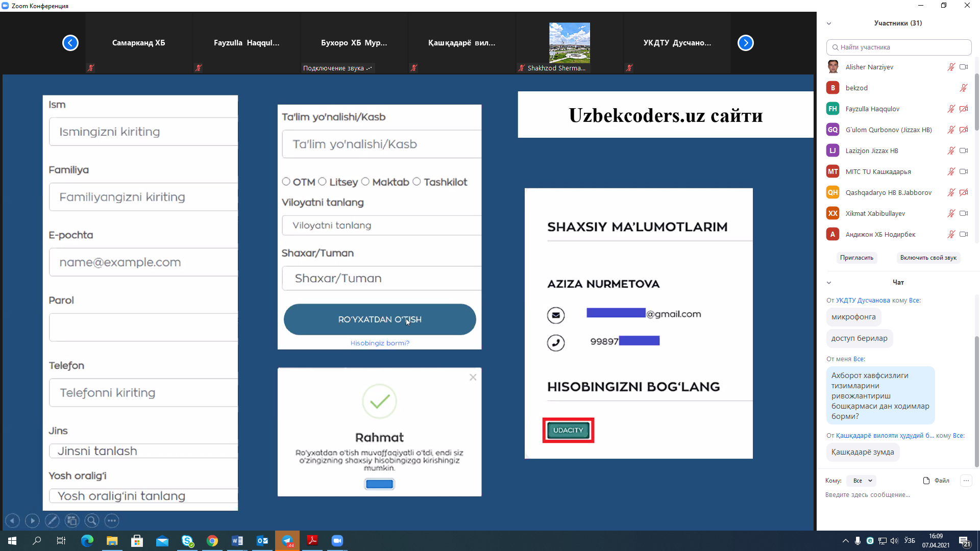Click Андижон ХБ Нодирбек's camera icon
980x551 pixels.
pyautogui.click(x=964, y=234)
